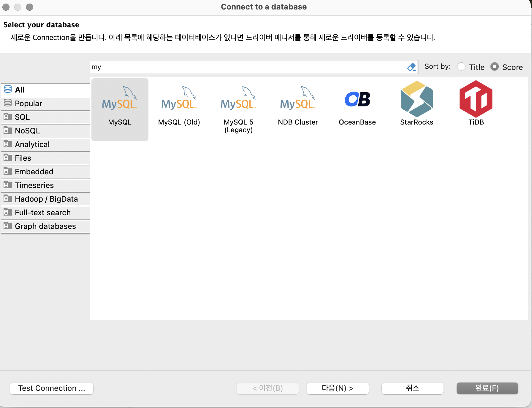This screenshot has width=532, height=408.
Task: Click the Files category folder icon
Action: (x=8, y=157)
